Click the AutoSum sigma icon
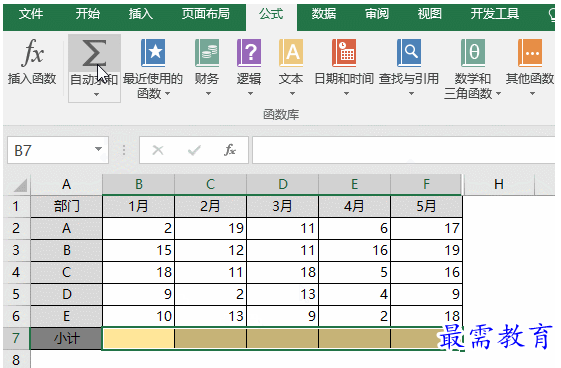Viewport: 561px width, 368px height. coord(94,53)
